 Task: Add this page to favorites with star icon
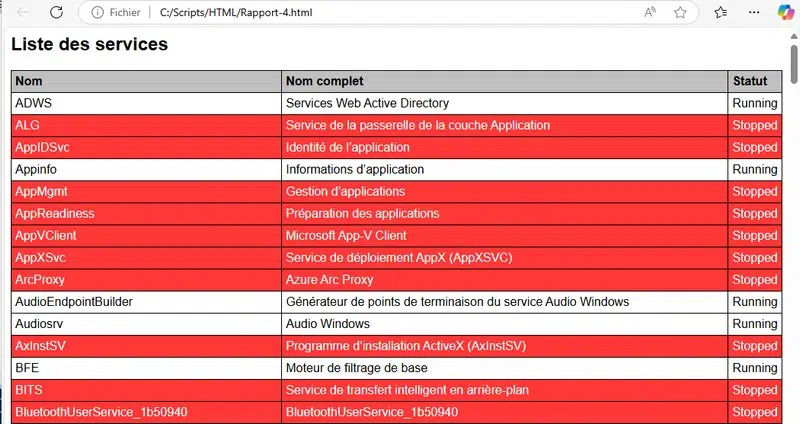(680, 13)
